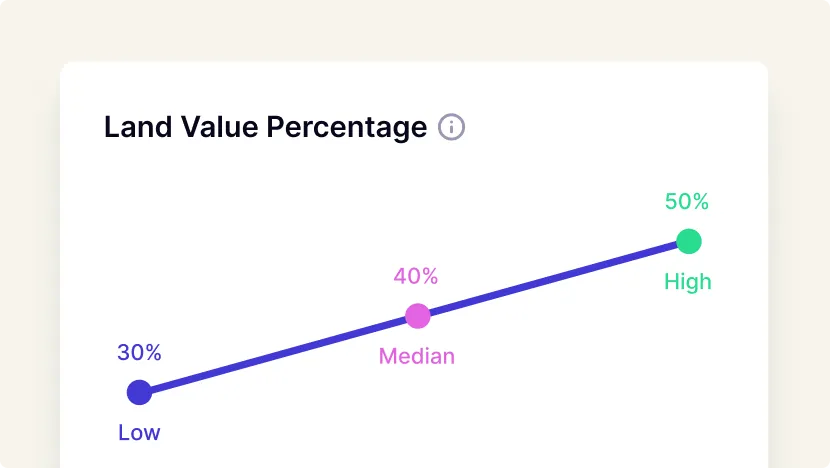
Task: Click empty card space right of info icon
Action: point(600,128)
